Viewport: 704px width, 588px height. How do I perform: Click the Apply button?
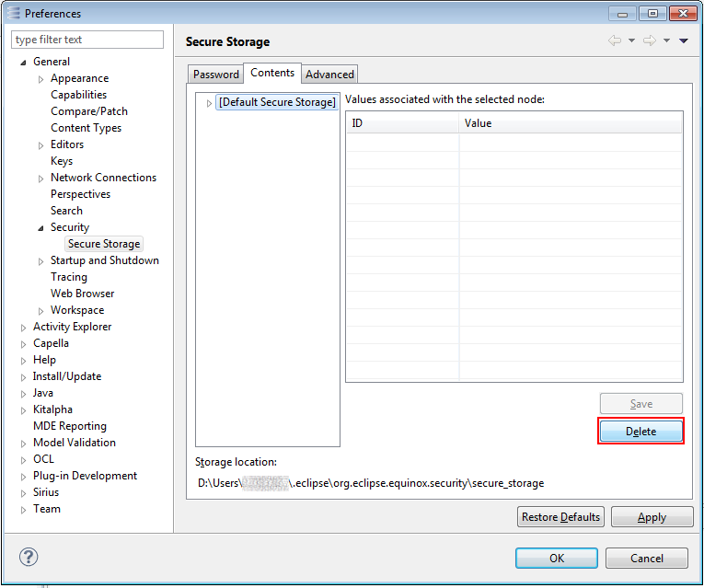(652, 517)
